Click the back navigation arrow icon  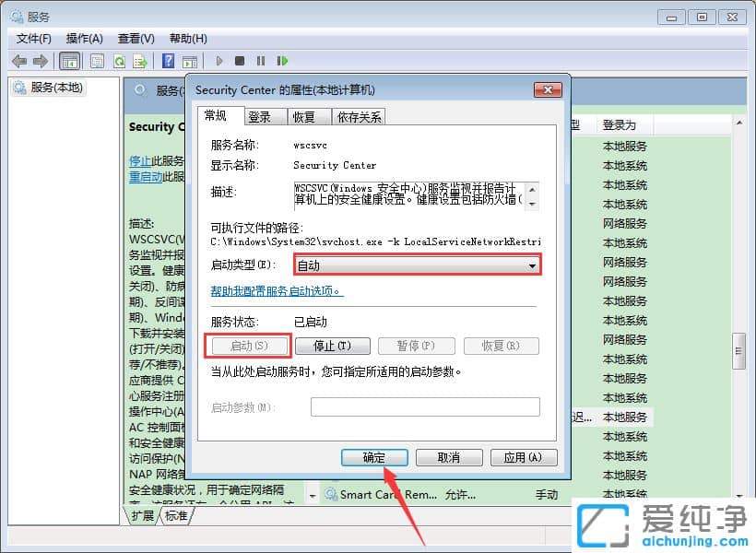pyautogui.click(x=18, y=61)
